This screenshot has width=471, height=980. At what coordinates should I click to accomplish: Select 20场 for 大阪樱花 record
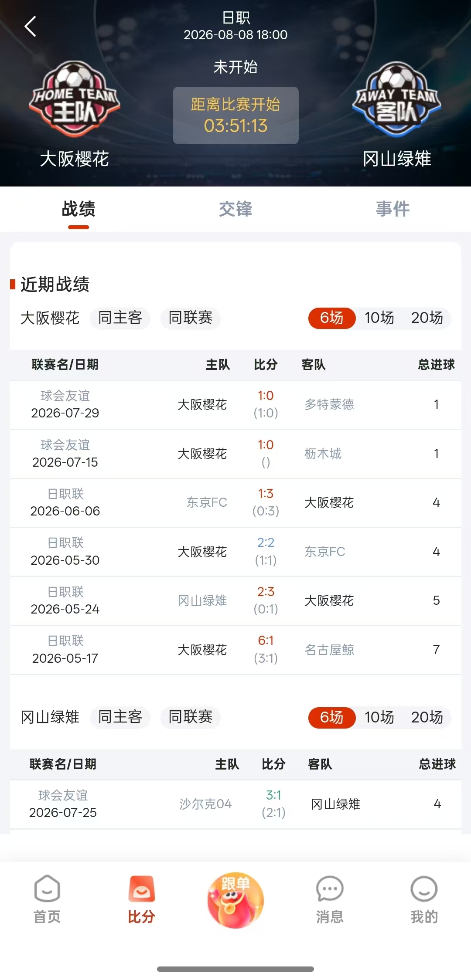tap(427, 318)
